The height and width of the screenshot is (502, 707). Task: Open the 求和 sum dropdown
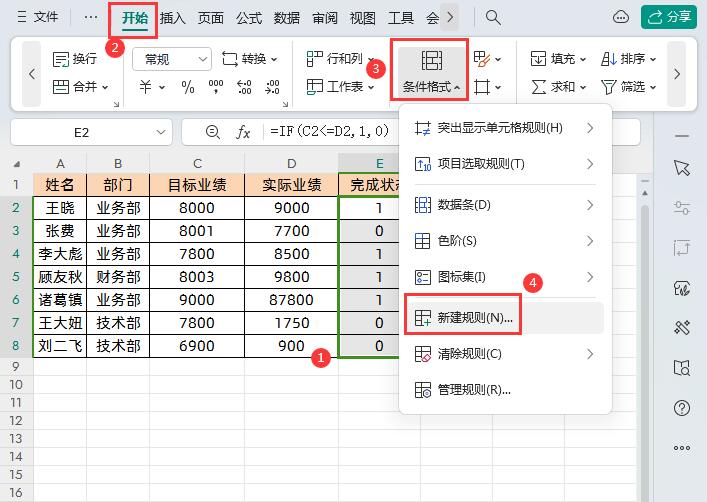[558, 87]
